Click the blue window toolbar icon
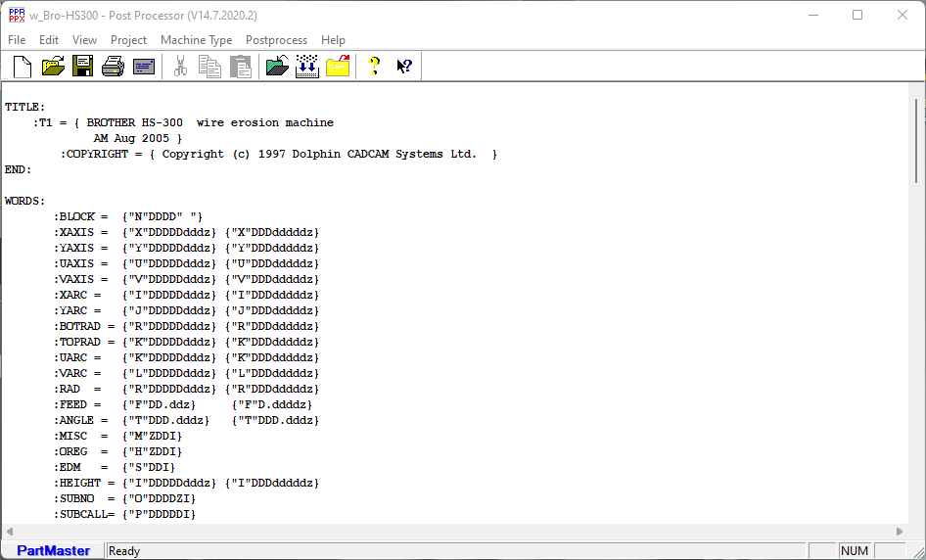The image size is (926, 560). [144, 67]
